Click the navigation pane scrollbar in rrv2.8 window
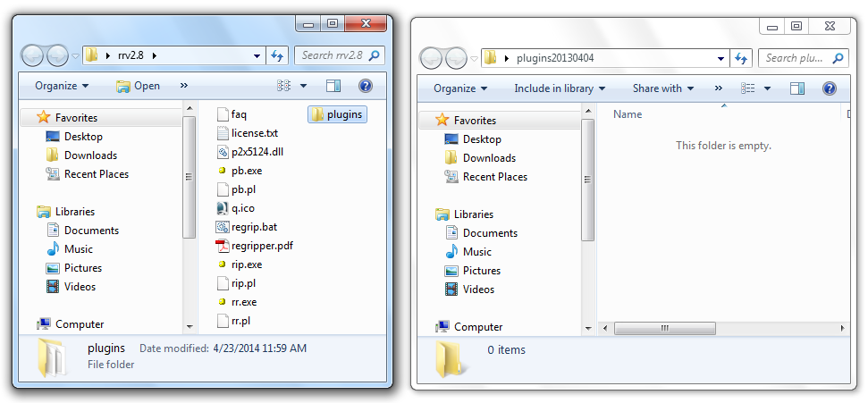The height and width of the screenshot is (403, 868). [x=190, y=177]
